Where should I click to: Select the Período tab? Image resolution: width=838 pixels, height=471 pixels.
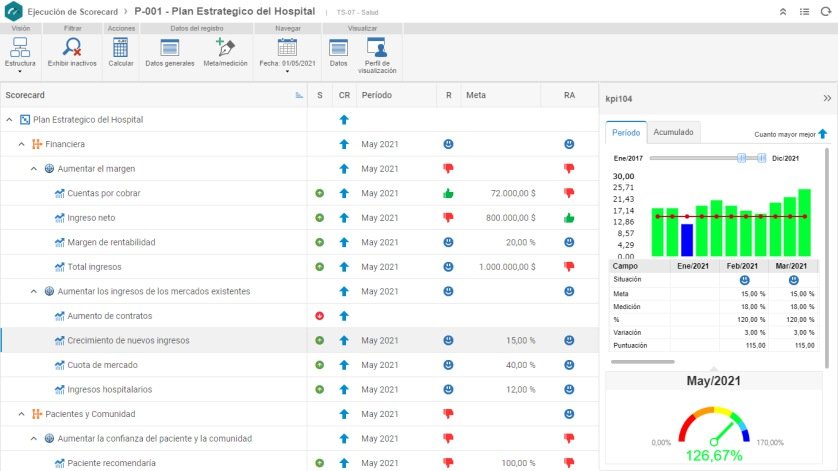tap(626, 133)
